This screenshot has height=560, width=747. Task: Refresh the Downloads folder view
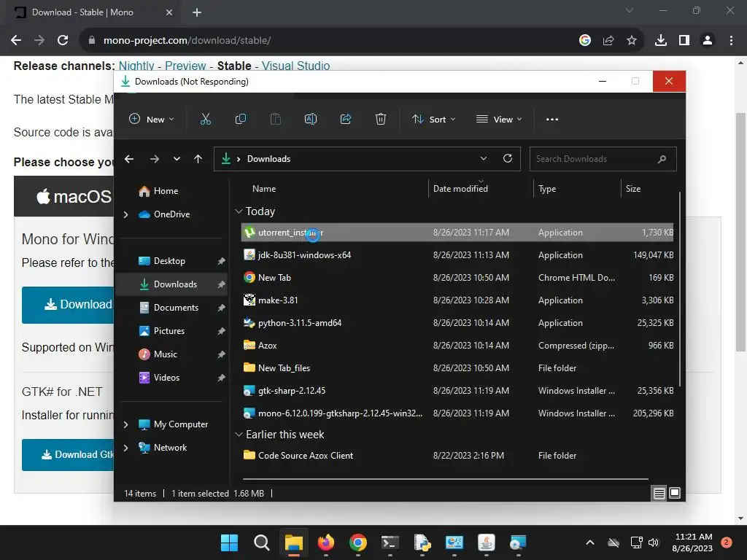coord(508,158)
